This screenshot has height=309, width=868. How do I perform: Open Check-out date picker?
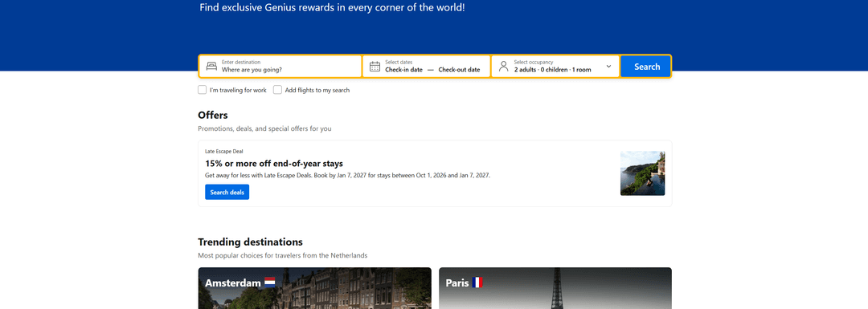pos(459,70)
